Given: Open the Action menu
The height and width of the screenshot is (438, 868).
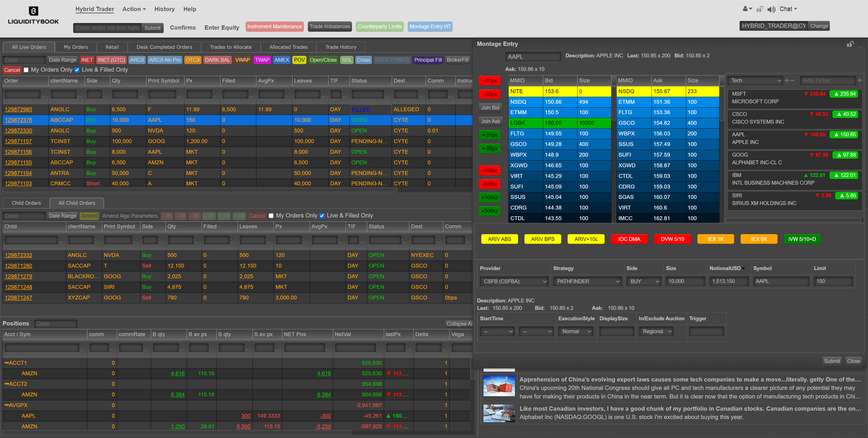Looking at the screenshot, I should pyautogui.click(x=134, y=9).
